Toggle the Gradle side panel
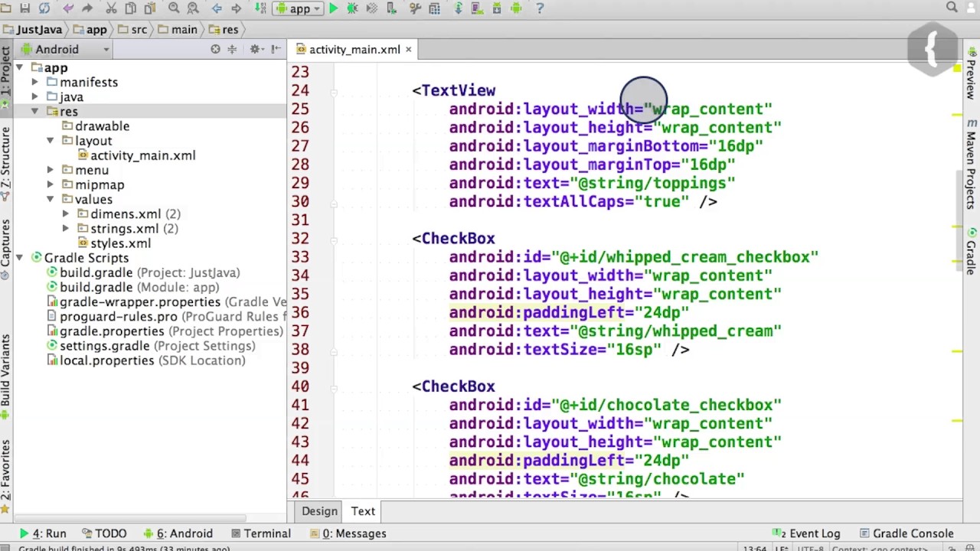The width and height of the screenshot is (980, 551). (x=971, y=250)
